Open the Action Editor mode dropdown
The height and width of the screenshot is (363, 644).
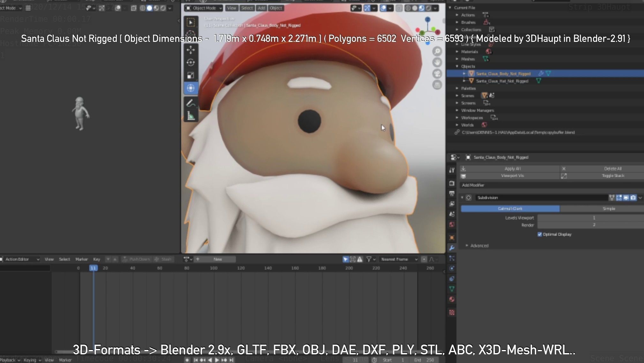(x=20, y=259)
